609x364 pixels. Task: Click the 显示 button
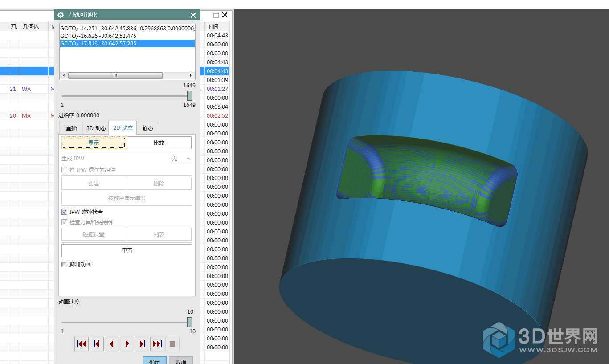[94, 143]
